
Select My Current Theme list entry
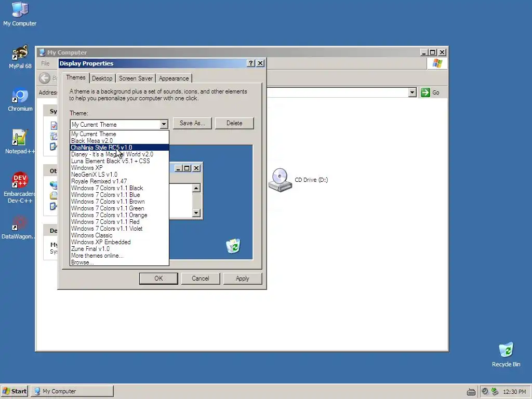tap(119, 134)
